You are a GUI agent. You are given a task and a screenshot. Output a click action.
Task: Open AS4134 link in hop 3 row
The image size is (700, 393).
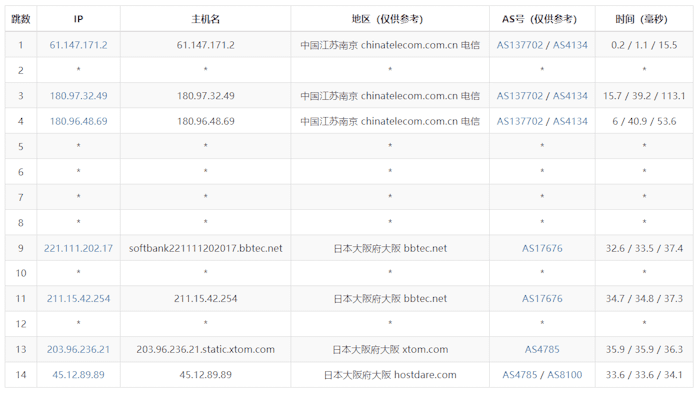coord(570,96)
